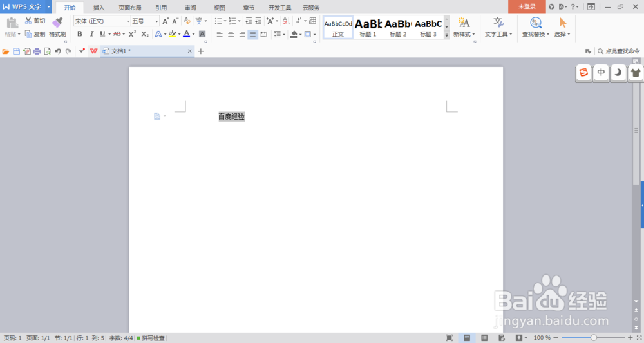Apply the Heading 2 (标题 2) style
644x343 pixels.
click(x=398, y=28)
